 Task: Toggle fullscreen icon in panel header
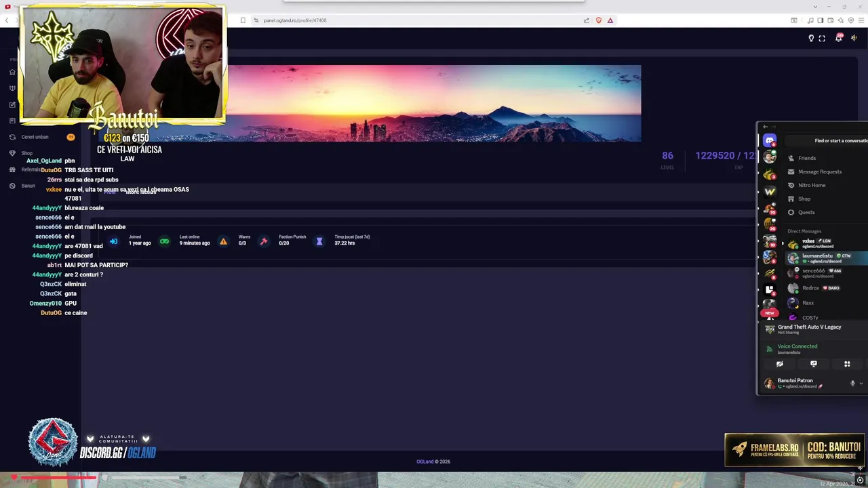pos(822,38)
